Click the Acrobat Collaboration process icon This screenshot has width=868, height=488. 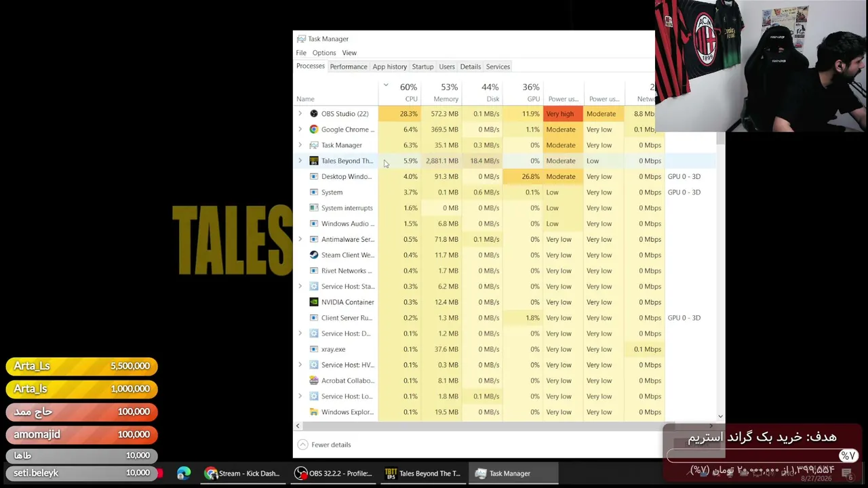click(x=313, y=381)
